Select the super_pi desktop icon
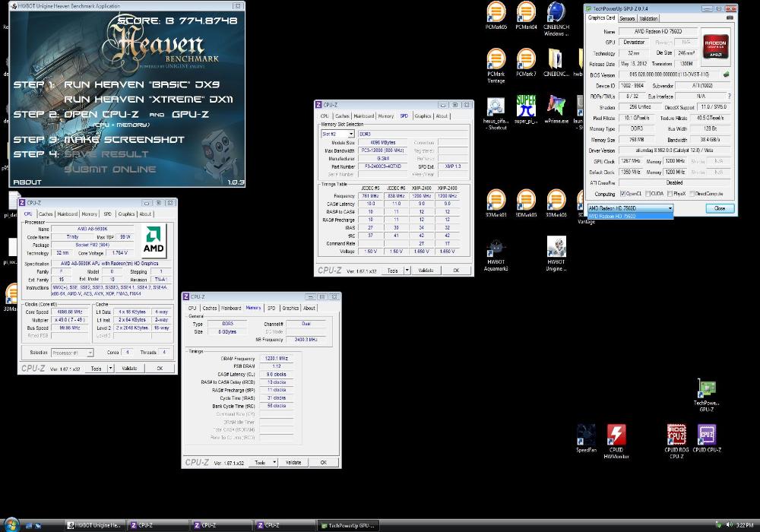This screenshot has height=532, width=760. tap(527, 109)
